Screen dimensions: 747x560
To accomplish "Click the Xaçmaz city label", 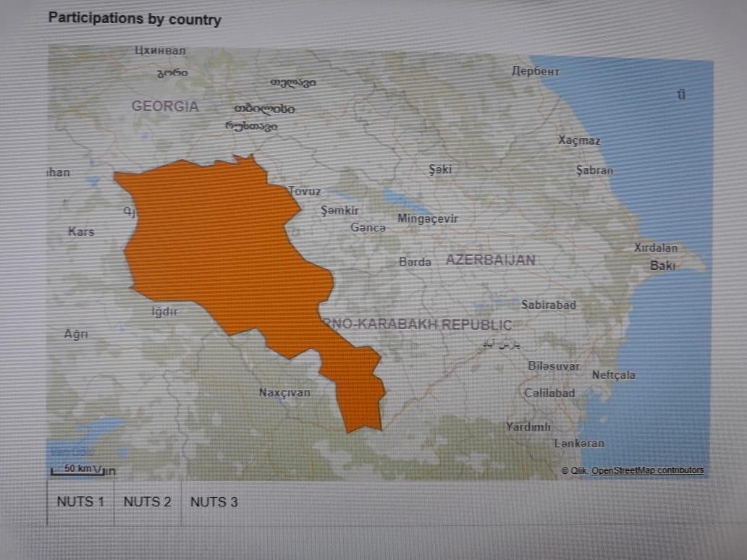I will coord(579,140).
